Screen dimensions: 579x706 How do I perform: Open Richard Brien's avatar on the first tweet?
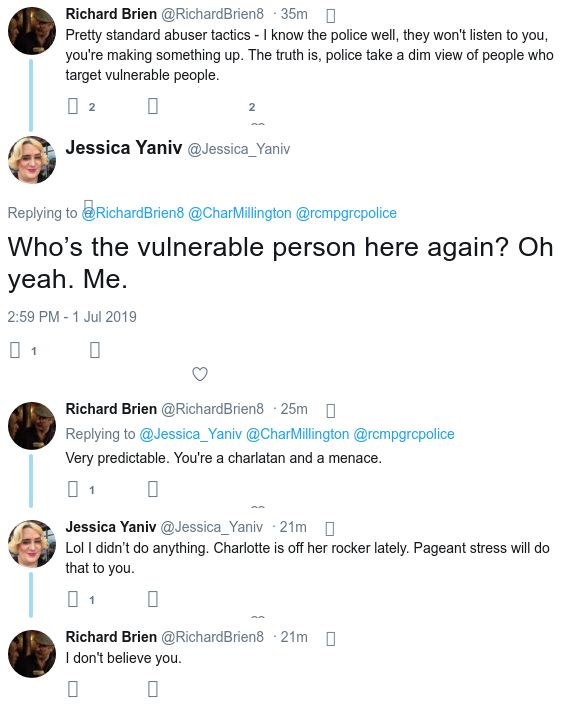[32, 31]
